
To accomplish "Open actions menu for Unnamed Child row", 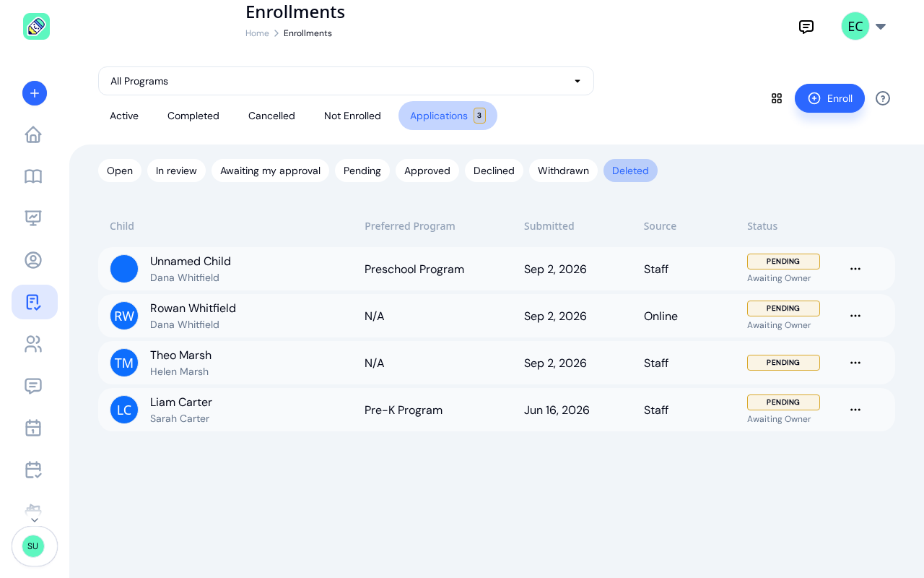I will click(855, 269).
